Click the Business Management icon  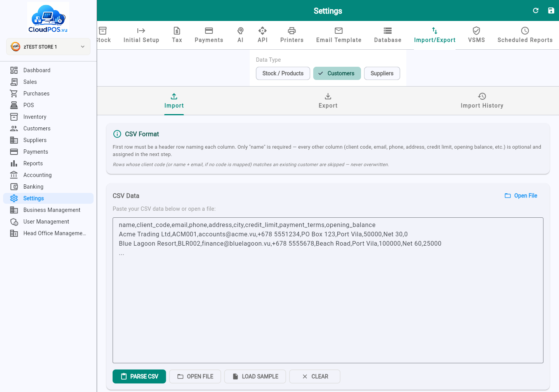pyautogui.click(x=14, y=210)
